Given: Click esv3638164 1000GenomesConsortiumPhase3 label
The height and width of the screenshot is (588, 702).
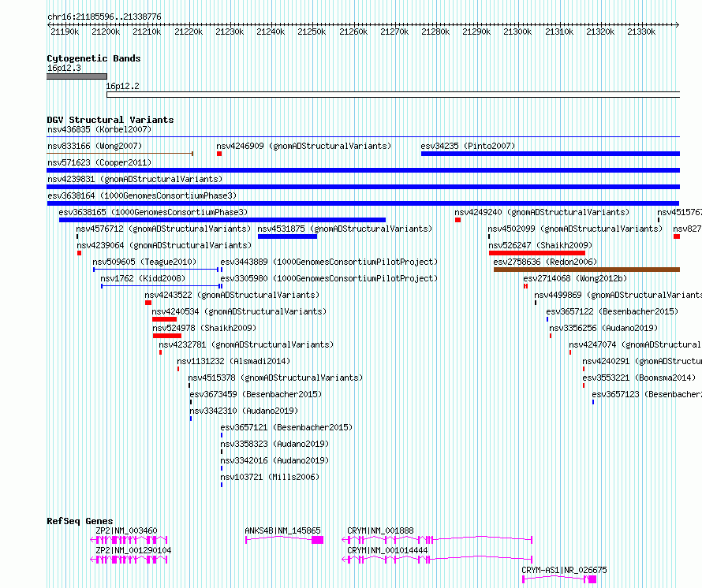Looking at the screenshot, I should click(x=142, y=195).
